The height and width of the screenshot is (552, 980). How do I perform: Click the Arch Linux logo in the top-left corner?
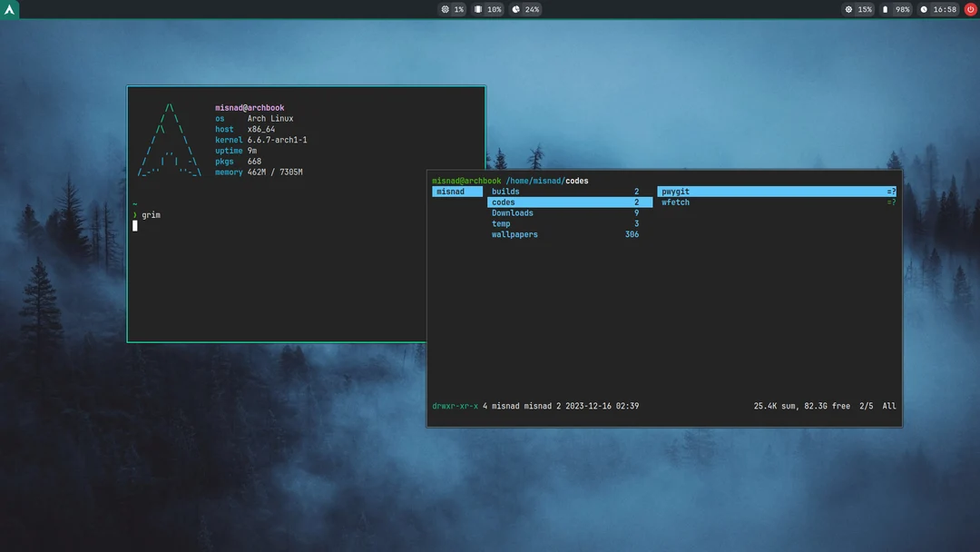(x=9, y=9)
